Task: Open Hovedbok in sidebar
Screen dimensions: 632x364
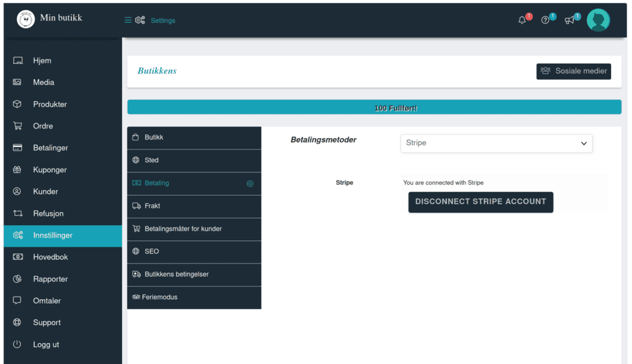Action: click(63, 257)
